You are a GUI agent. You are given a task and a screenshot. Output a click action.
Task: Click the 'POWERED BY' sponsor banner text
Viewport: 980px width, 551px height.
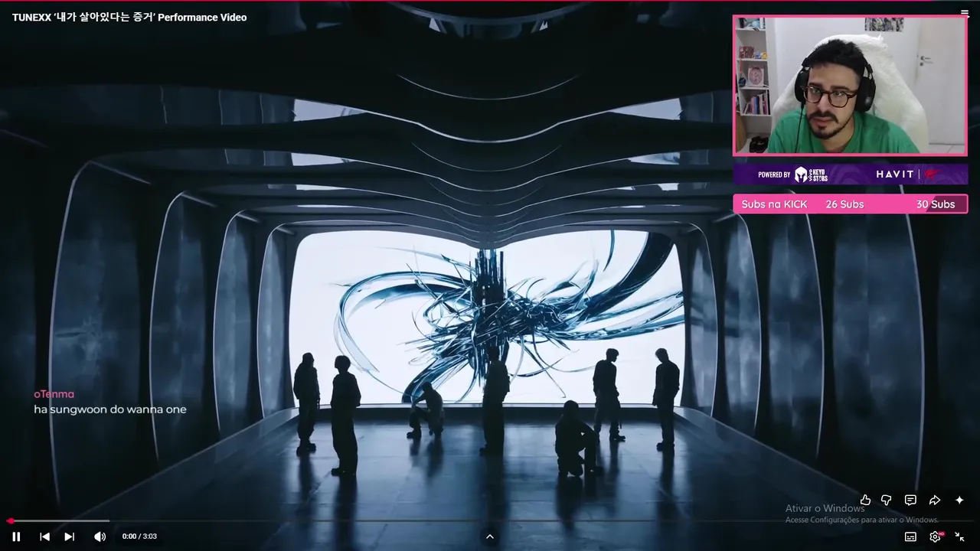click(x=774, y=174)
